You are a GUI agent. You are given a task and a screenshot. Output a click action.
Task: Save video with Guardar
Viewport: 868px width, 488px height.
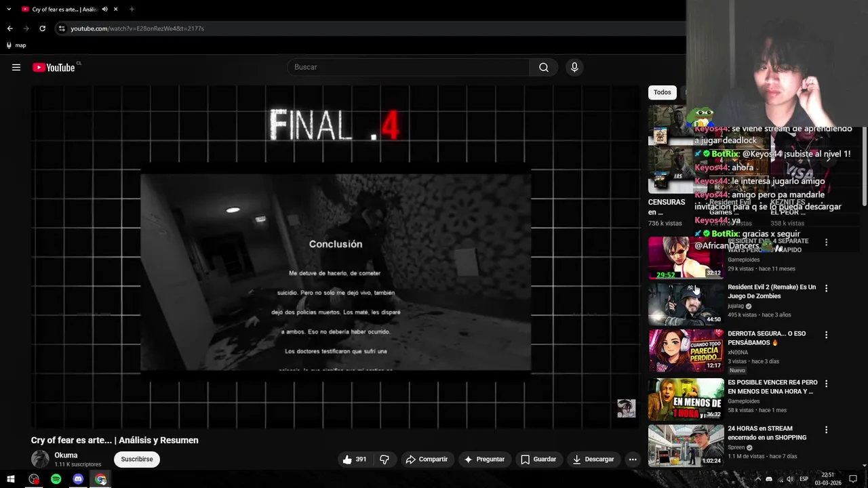[x=538, y=459]
